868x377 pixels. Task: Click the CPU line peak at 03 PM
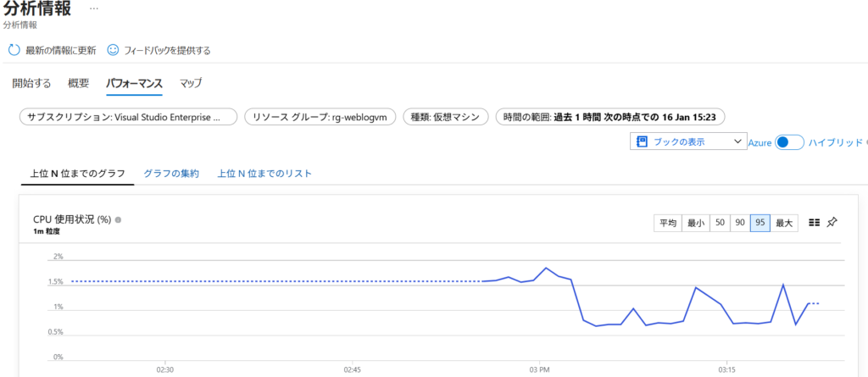[x=547, y=269]
